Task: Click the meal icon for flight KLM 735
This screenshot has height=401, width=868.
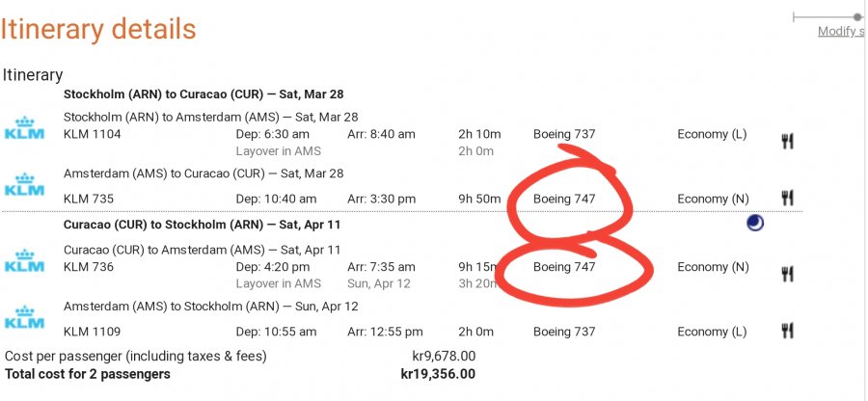Action: [x=787, y=199]
